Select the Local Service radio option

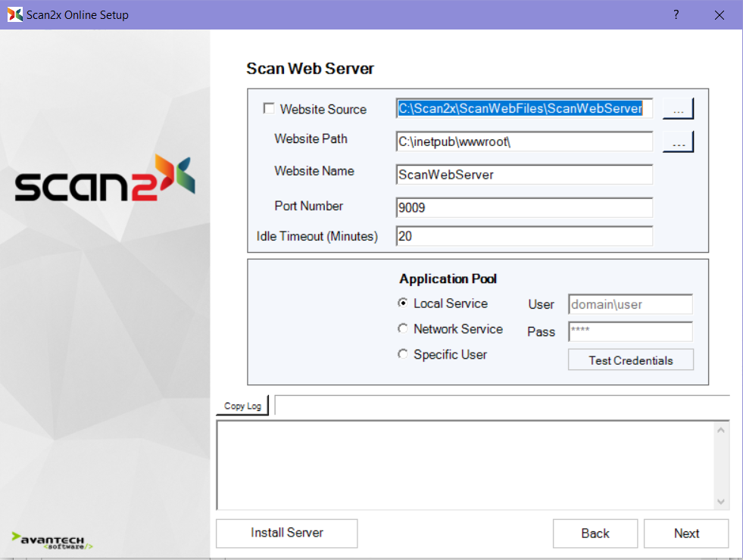(403, 303)
